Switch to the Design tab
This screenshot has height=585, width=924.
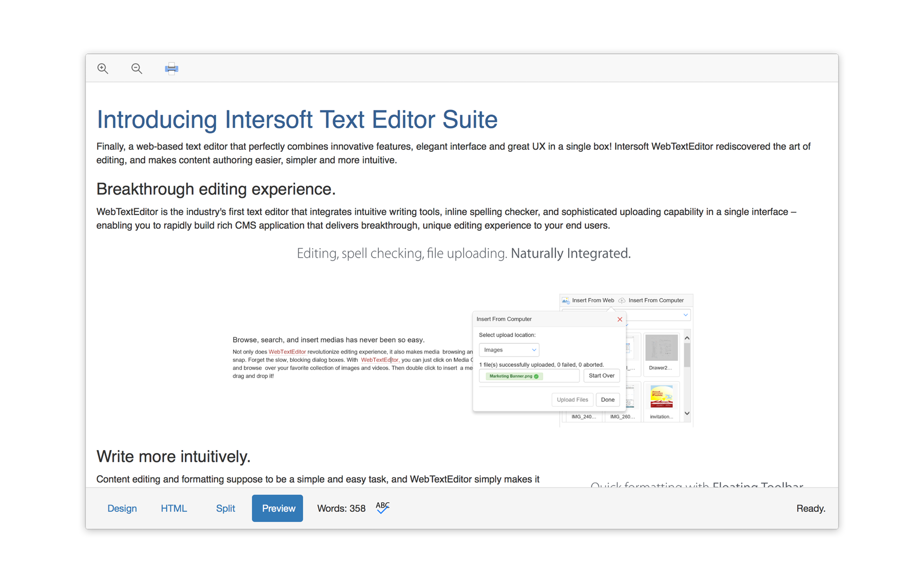(122, 509)
